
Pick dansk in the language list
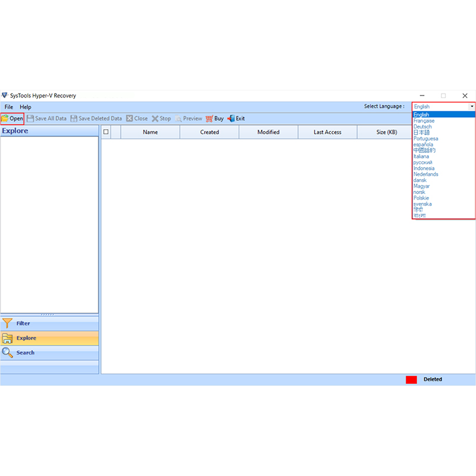pyautogui.click(x=444, y=180)
